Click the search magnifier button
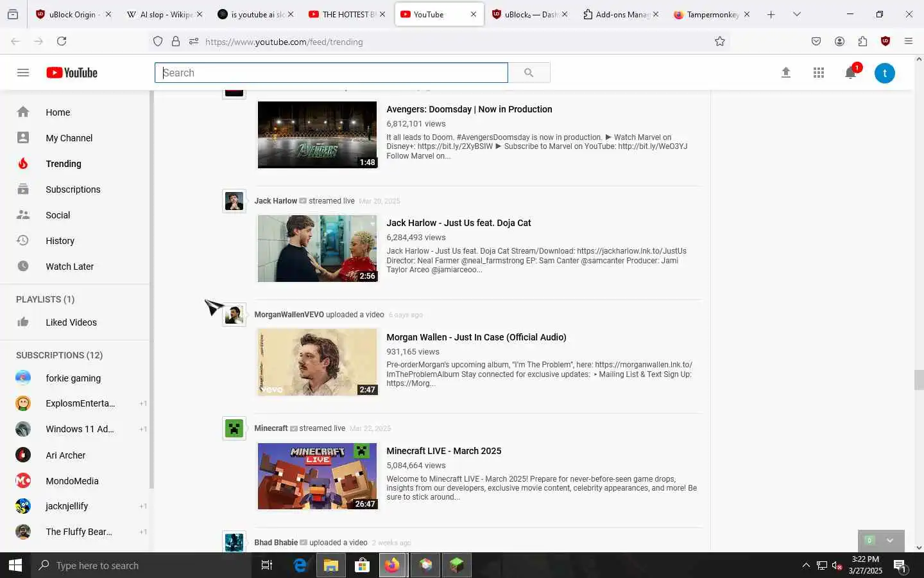Viewport: 924px width, 578px height. pyautogui.click(x=529, y=73)
